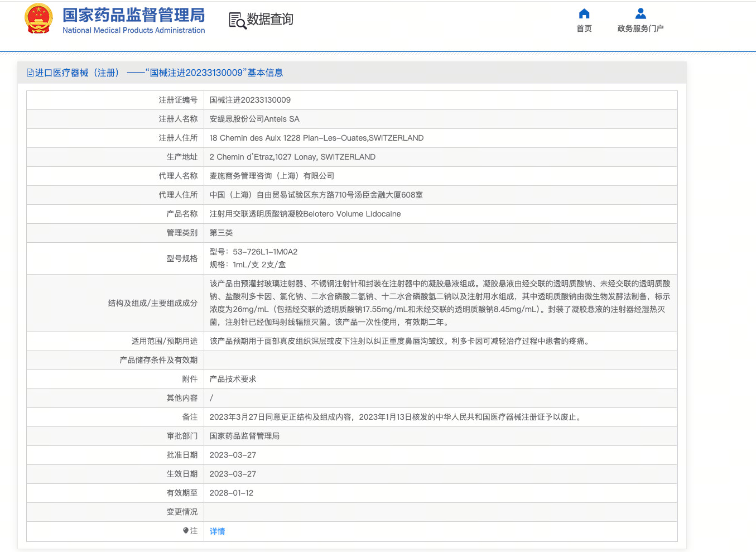
Task: Click the 审批部门 label cell
Action: click(x=115, y=436)
